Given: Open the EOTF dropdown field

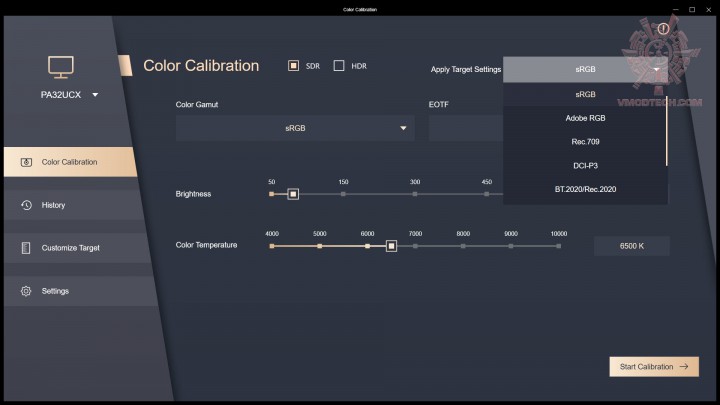Looking at the screenshot, I should (466, 128).
